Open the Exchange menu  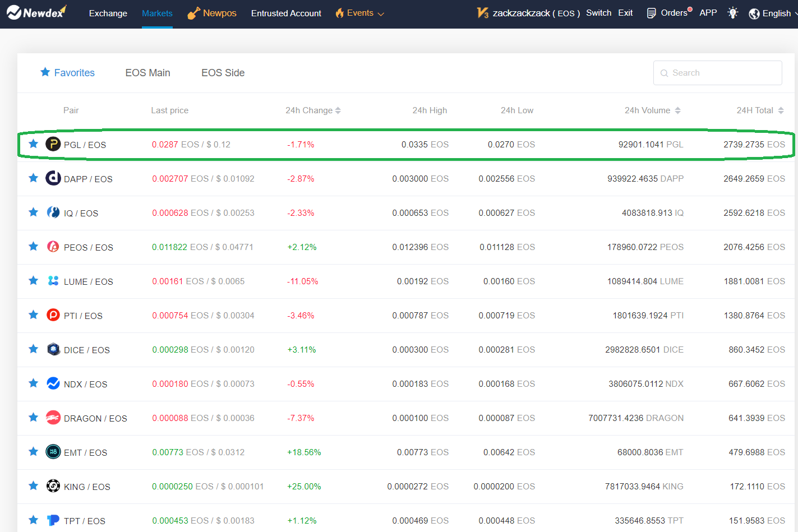[108, 13]
